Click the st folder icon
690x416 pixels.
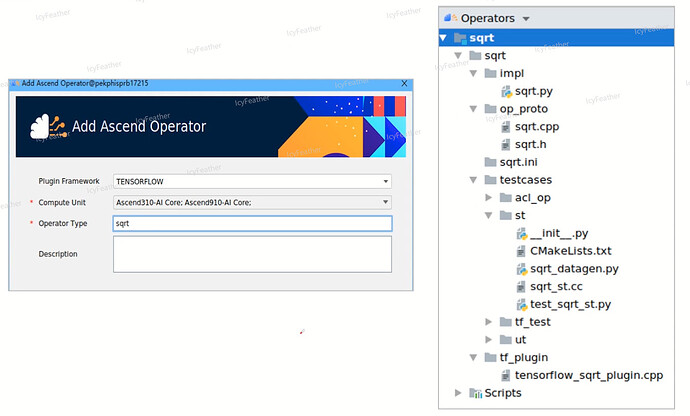click(506, 215)
